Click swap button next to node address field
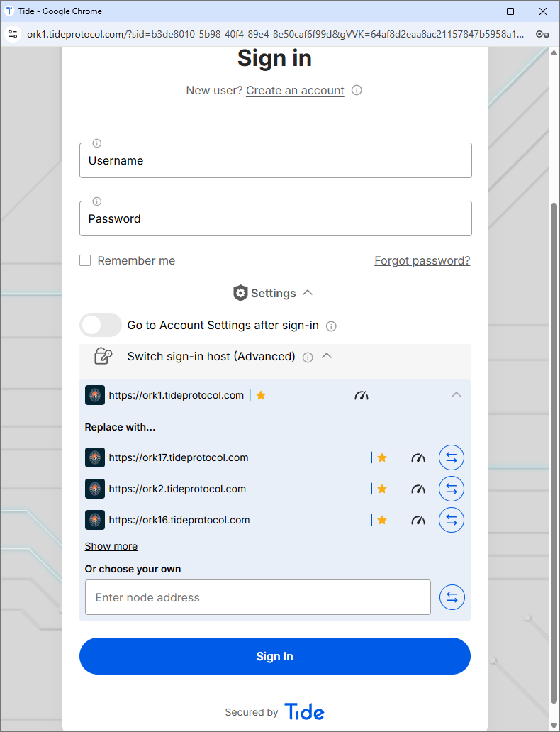The height and width of the screenshot is (732, 560). tap(452, 597)
